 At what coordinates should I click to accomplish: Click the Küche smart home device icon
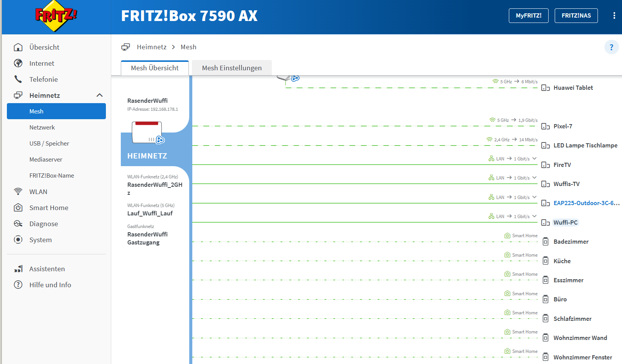click(x=546, y=261)
